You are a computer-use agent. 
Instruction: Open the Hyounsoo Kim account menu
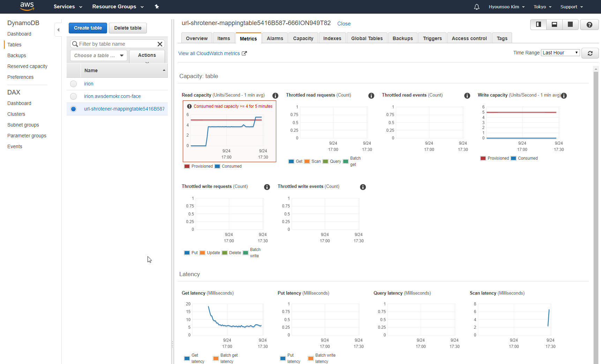pyautogui.click(x=506, y=7)
